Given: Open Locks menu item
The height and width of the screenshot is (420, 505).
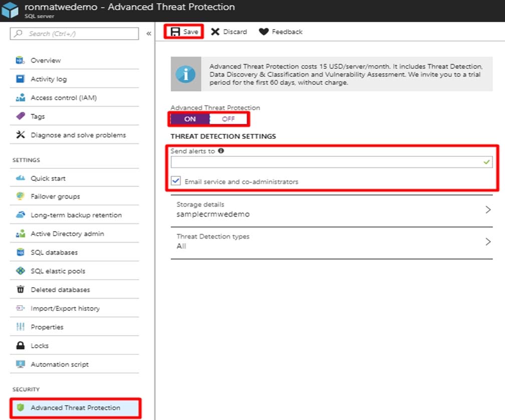Looking at the screenshot, I should (74, 346).
